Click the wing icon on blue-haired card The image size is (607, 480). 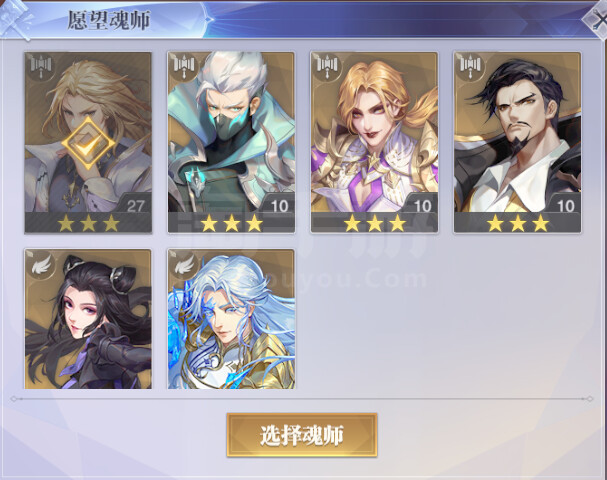tap(184, 264)
